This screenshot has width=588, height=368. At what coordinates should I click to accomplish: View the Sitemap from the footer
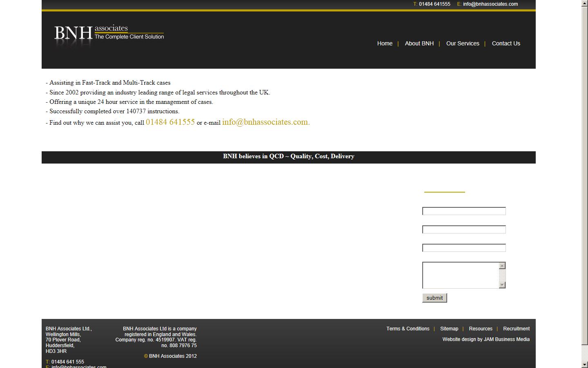coord(449,329)
